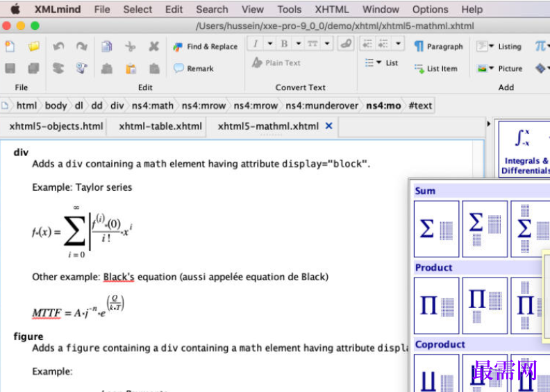The image size is (550, 392).
Task: Open a file with the yellow folder icon
Action: click(x=33, y=46)
